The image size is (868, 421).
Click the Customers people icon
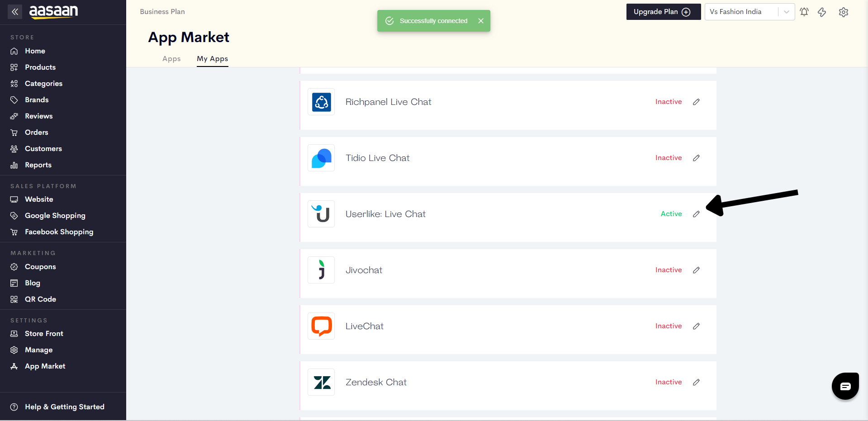14,149
